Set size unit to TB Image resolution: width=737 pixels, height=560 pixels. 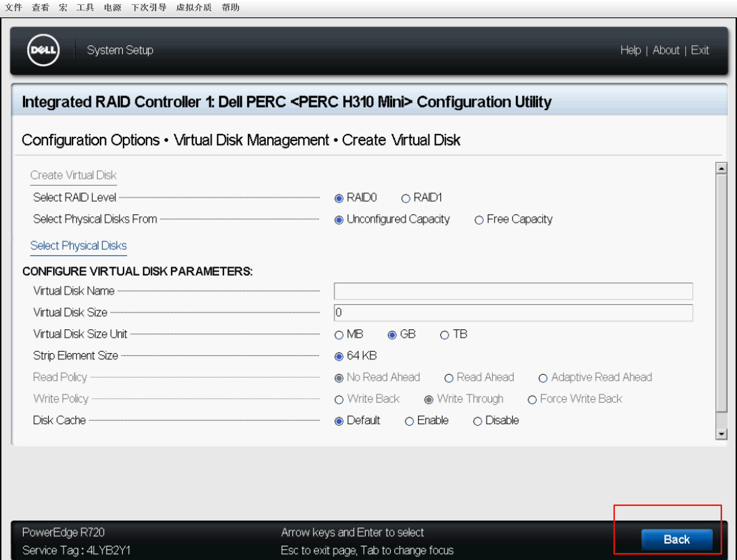[444, 335]
